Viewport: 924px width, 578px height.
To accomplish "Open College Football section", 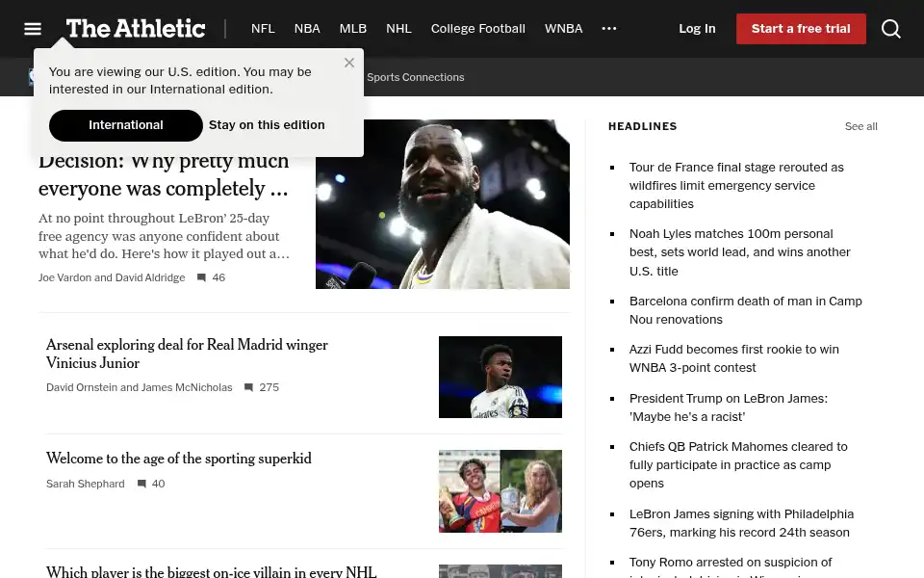I will [x=478, y=28].
